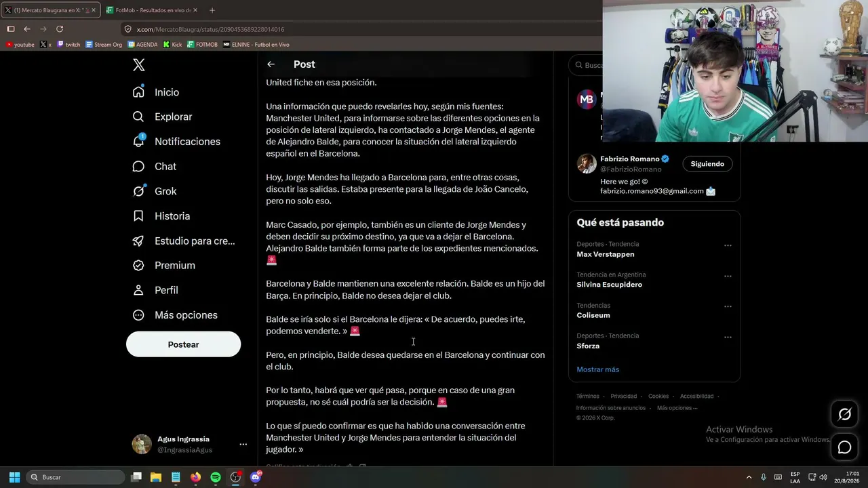Image resolution: width=868 pixels, height=488 pixels.
Task: Open the Max Verstappen trend
Action: [x=606, y=254]
